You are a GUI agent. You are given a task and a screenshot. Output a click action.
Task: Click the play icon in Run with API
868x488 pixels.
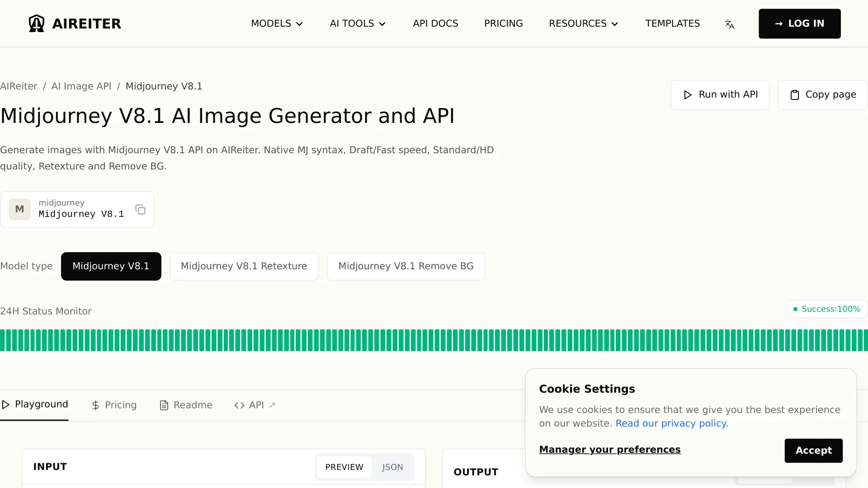tap(688, 95)
